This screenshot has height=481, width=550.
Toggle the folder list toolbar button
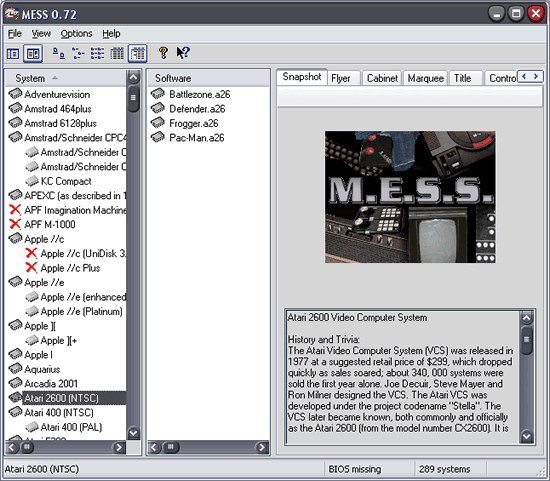13,54
